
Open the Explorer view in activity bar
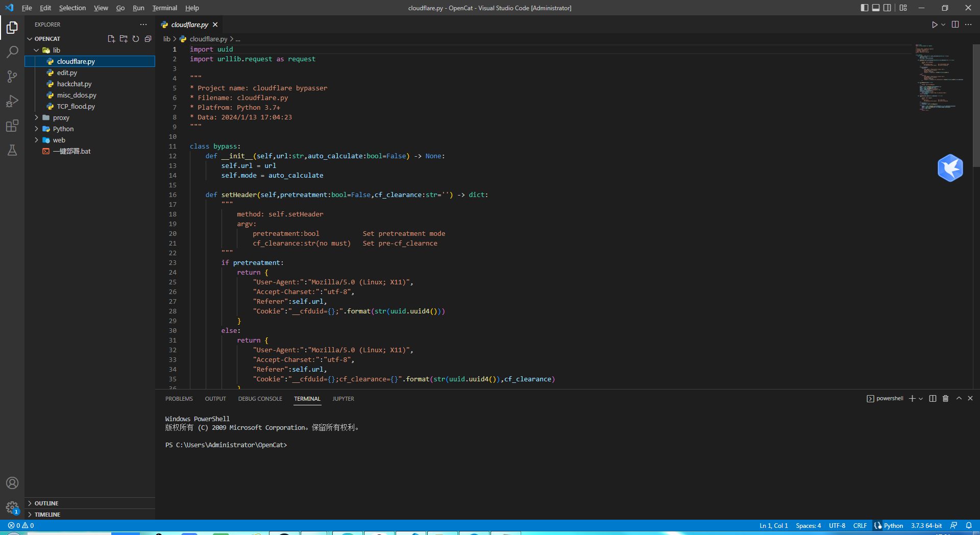12,27
